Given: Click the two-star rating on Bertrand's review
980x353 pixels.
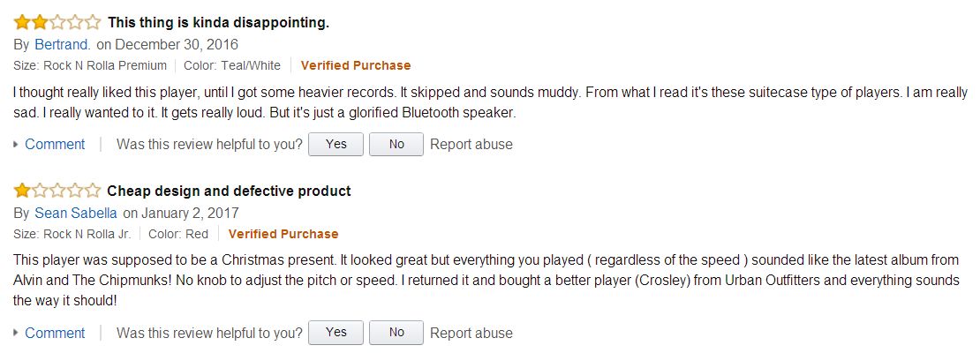Looking at the screenshot, I should [x=57, y=23].
